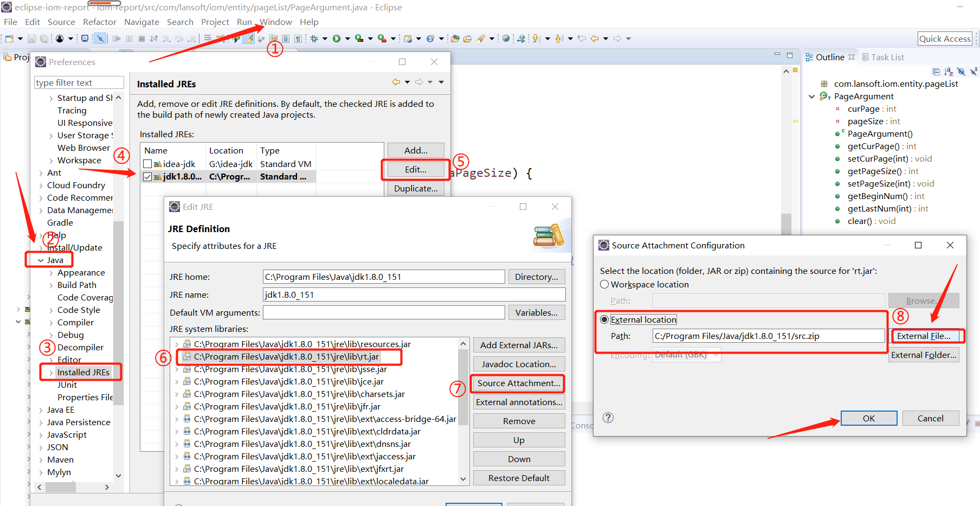Click the Next Annotation toolbar icon
Viewport: 980px width, 506px height.
537,39
